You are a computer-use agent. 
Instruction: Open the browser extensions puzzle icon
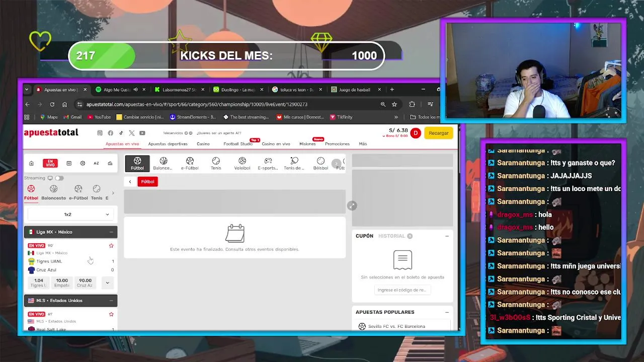[412, 104]
